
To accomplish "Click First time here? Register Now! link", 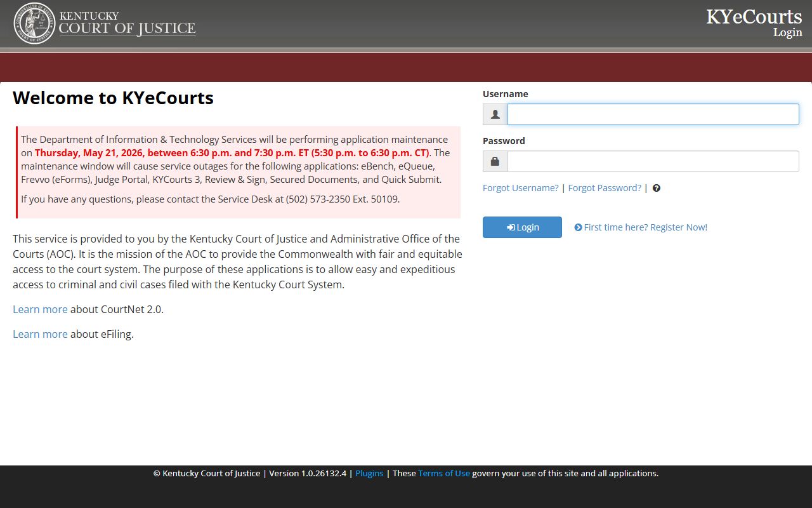I will point(641,227).
